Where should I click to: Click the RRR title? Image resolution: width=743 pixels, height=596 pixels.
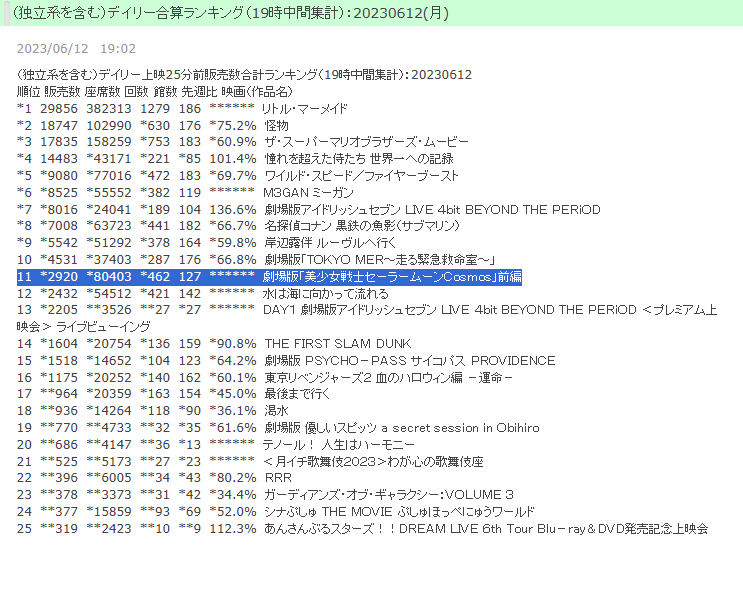coord(278,478)
